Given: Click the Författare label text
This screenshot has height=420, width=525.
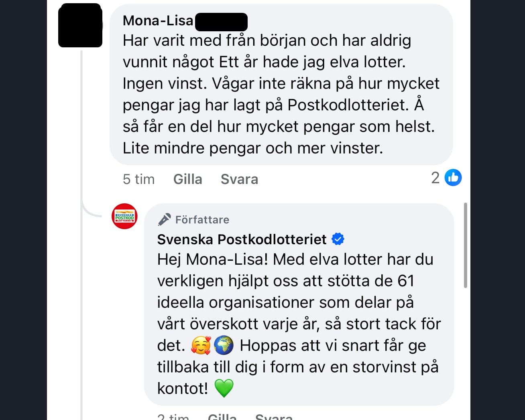Looking at the screenshot, I should [x=202, y=219].
